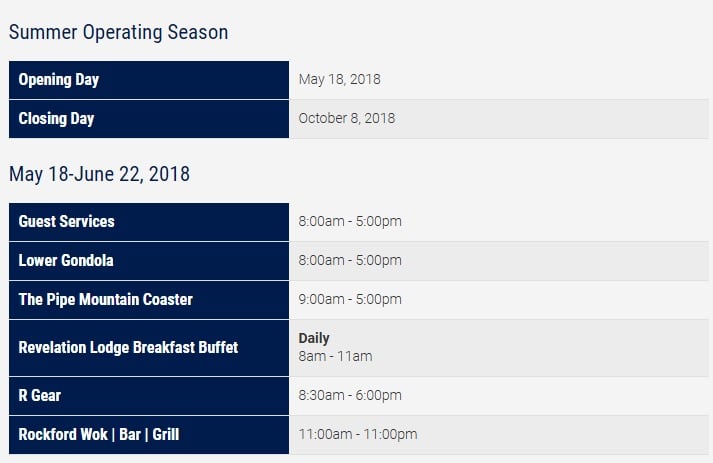
Task: Click the Summer Operating Season heading
Action: coord(119,33)
